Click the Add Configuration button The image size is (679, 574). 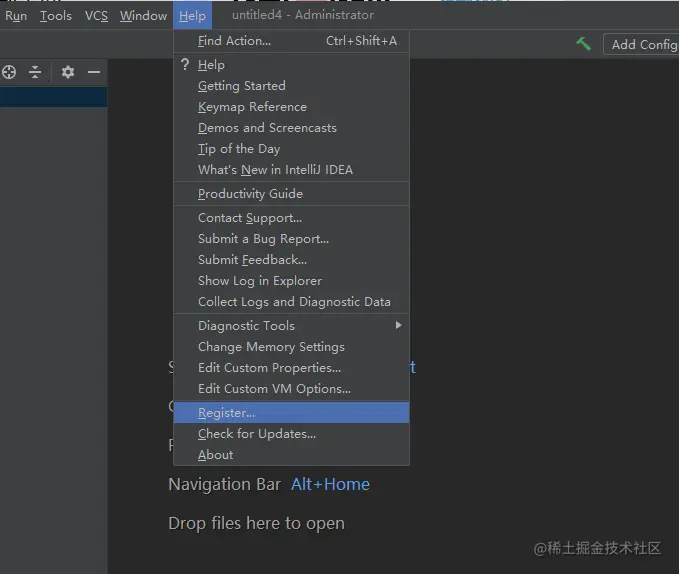point(641,44)
